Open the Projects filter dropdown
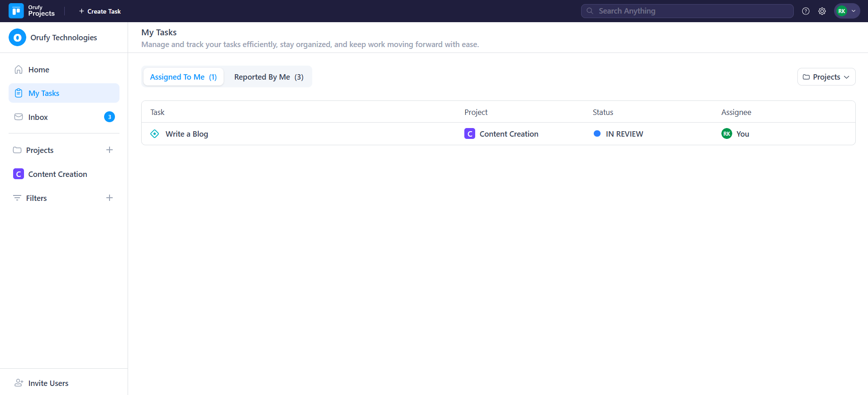 pyautogui.click(x=826, y=77)
